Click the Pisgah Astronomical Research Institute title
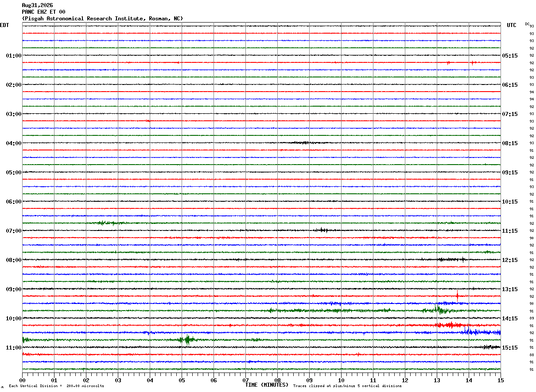The height and width of the screenshot is (392, 536). pyautogui.click(x=102, y=19)
